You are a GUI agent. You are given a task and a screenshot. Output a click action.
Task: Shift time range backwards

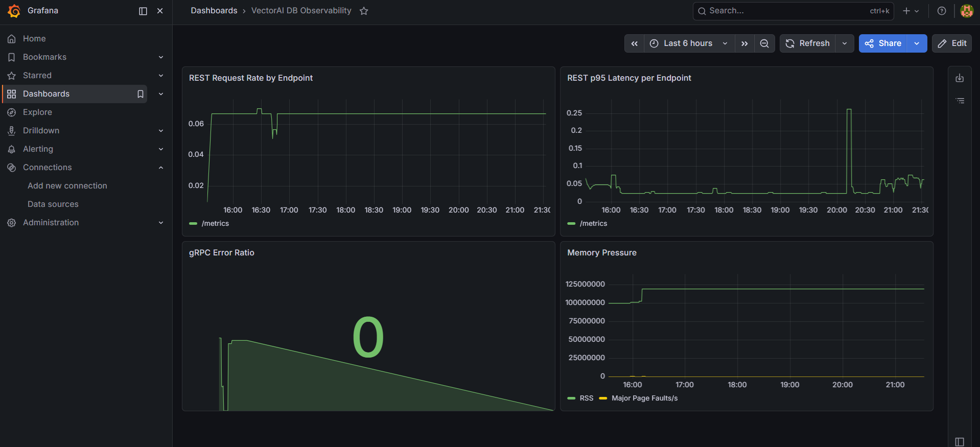click(634, 43)
